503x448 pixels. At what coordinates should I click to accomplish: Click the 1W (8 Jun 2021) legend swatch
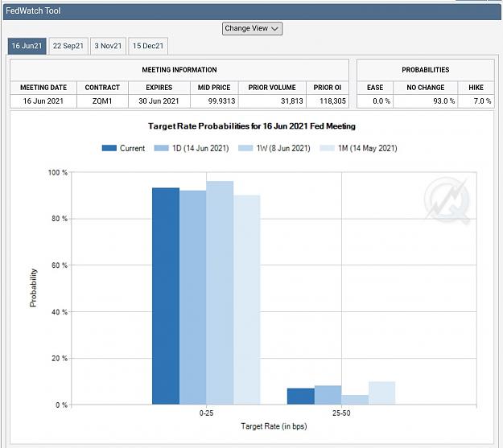[245, 148]
